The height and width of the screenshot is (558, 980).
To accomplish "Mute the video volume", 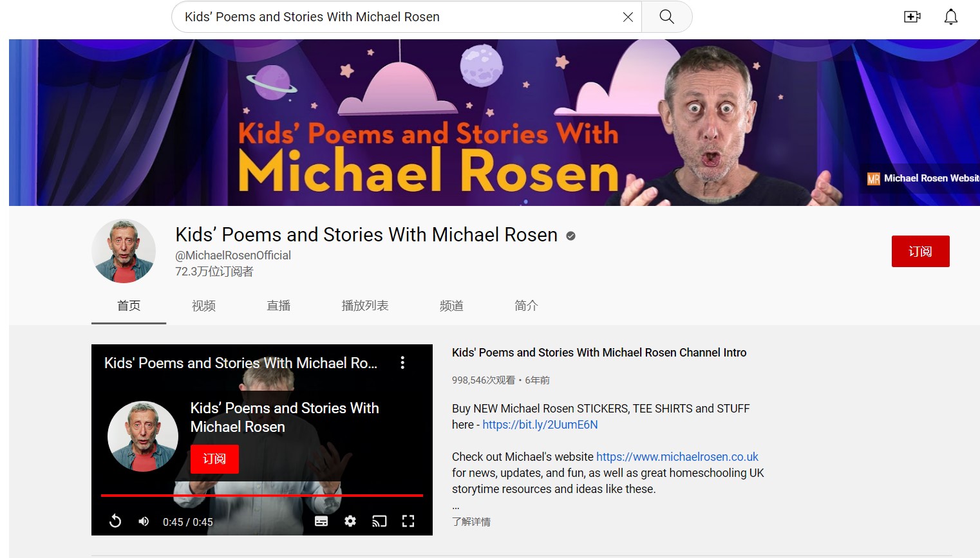I will 144,521.
